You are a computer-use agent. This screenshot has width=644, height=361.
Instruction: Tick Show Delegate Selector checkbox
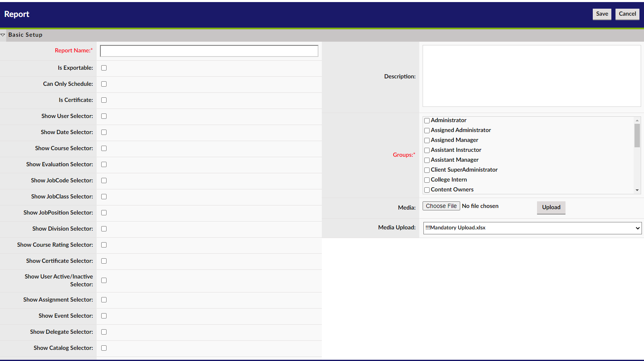coord(104,332)
